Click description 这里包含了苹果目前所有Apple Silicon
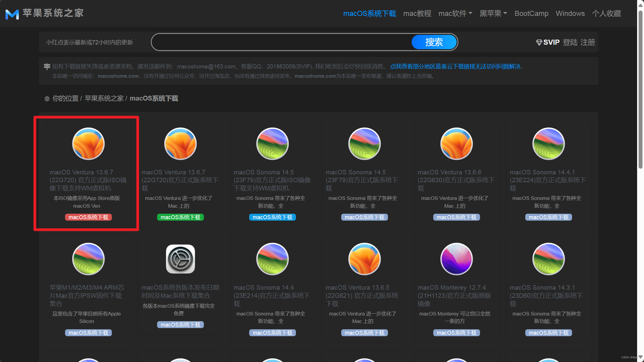This screenshot has height=362, width=644. [87, 318]
